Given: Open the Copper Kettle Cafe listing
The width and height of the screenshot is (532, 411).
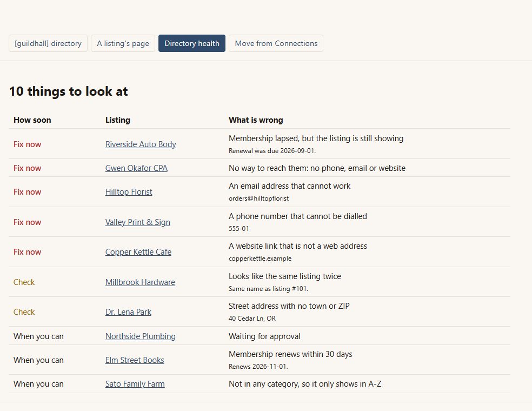Looking at the screenshot, I should click(x=138, y=252).
